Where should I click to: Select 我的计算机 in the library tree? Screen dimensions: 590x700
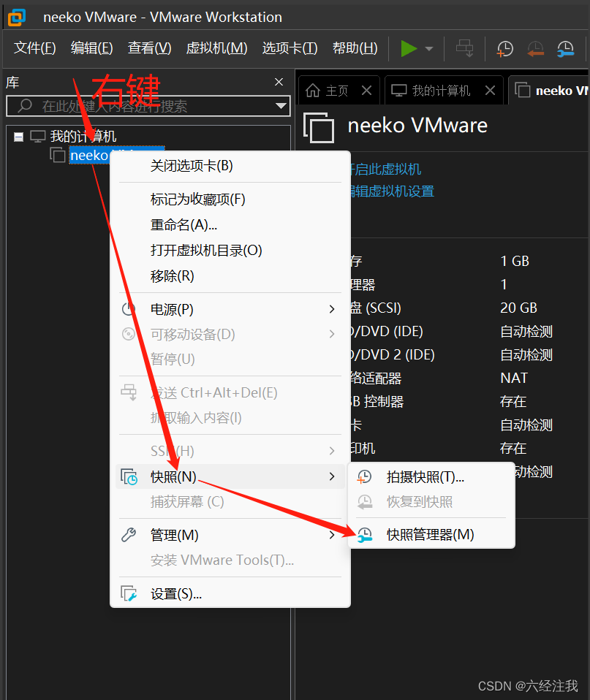83,136
